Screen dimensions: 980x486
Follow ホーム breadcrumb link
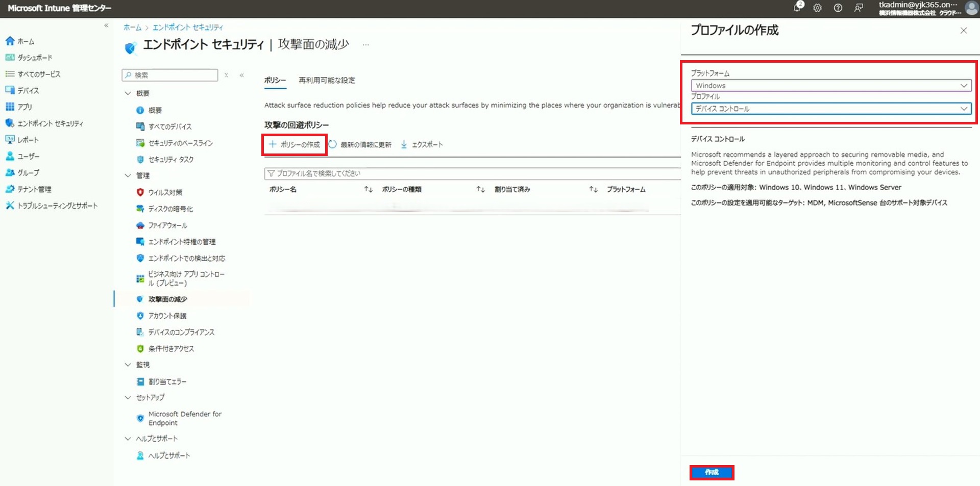point(132,28)
